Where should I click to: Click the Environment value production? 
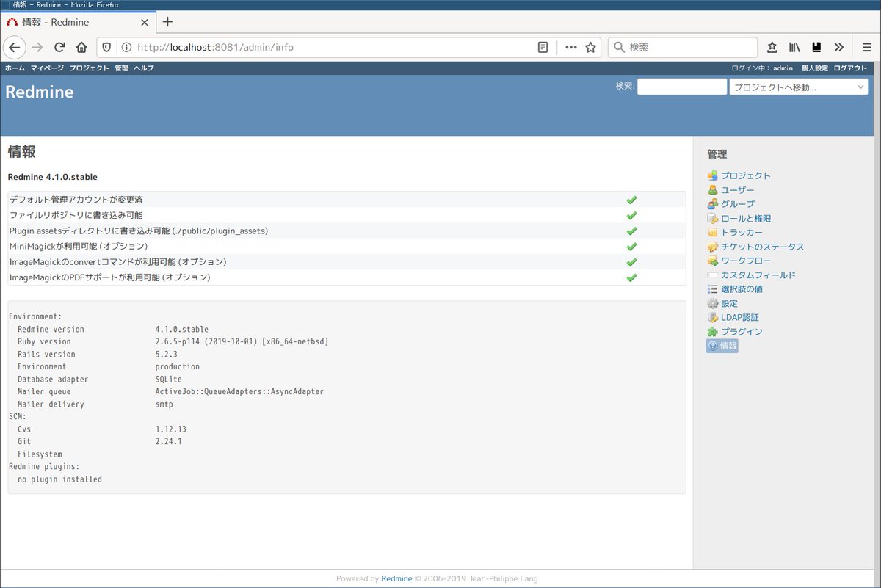point(178,366)
